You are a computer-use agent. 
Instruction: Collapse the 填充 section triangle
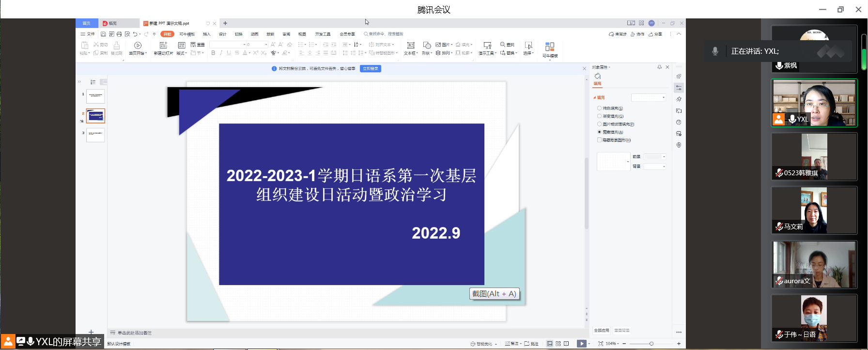click(x=595, y=98)
